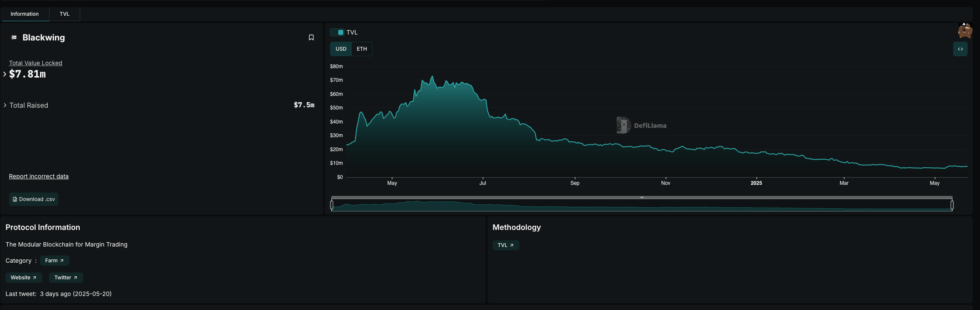Click the Jul label on the chart axis
The width and height of the screenshot is (980, 310).
coord(483,183)
